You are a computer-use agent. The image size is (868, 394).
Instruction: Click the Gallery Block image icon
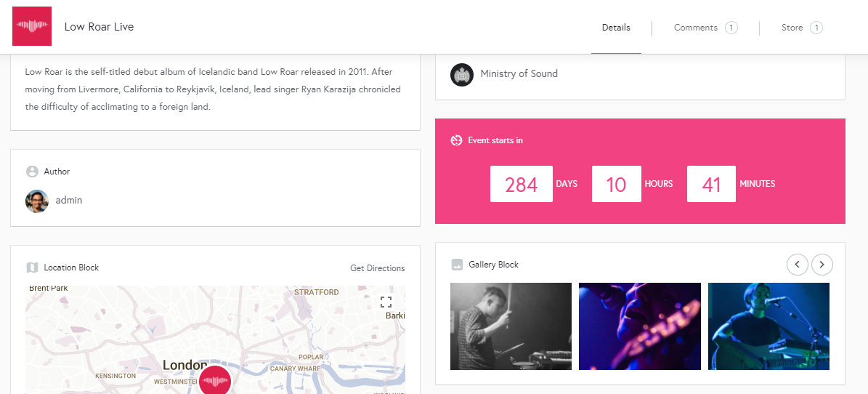[x=457, y=265]
